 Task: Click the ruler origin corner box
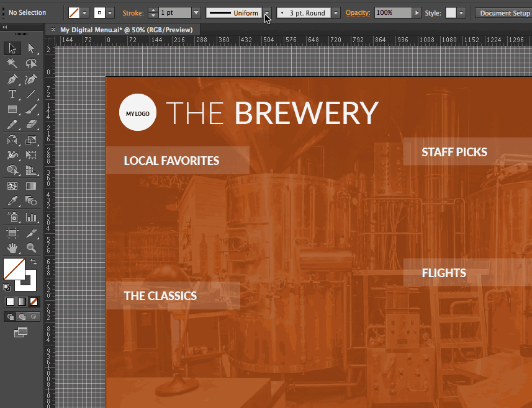coord(50,41)
